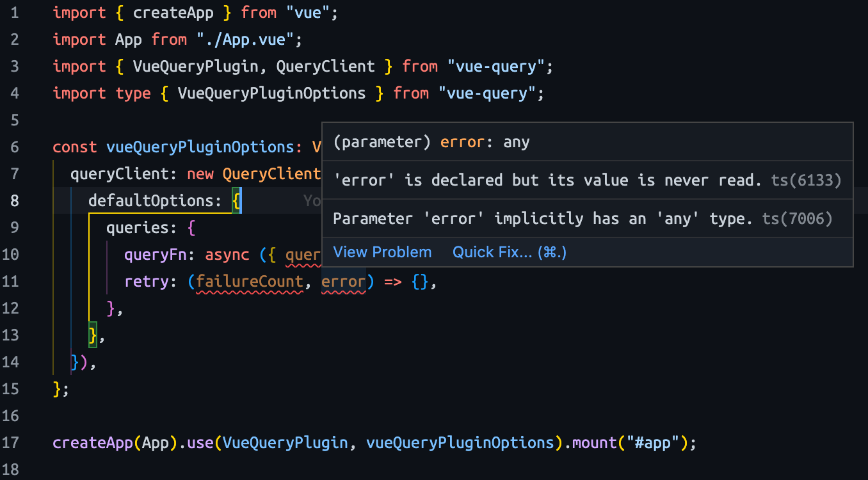Screen dimensions: 868x480
Task: Click the underlined error parameter on line 11
Action: pyautogui.click(x=343, y=281)
